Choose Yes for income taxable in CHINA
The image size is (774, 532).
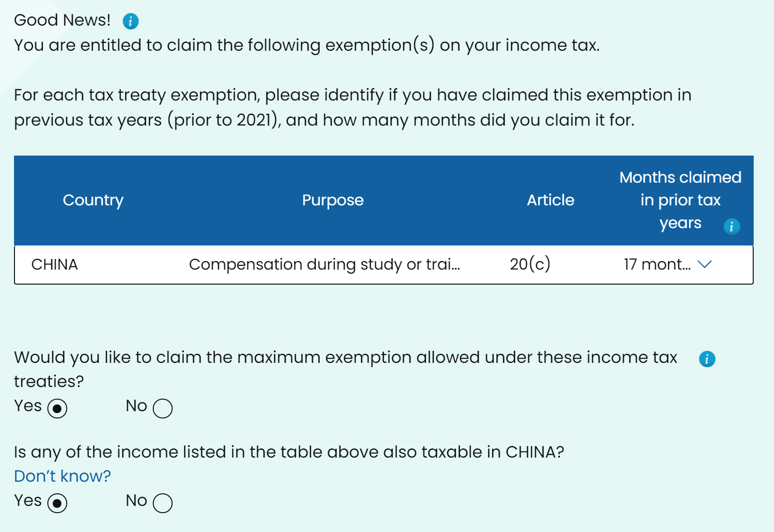[x=58, y=503]
